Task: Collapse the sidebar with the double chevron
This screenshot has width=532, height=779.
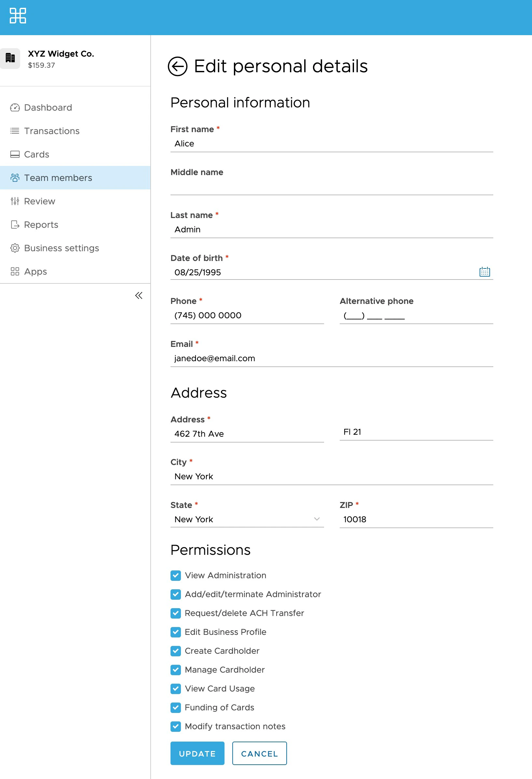Action: click(x=139, y=295)
